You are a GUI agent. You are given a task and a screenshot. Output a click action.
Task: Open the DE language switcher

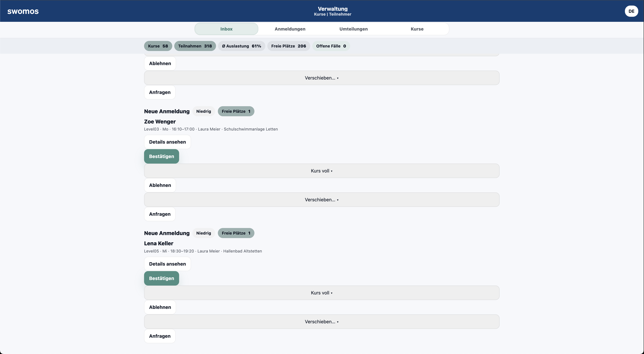[x=631, y=11]
